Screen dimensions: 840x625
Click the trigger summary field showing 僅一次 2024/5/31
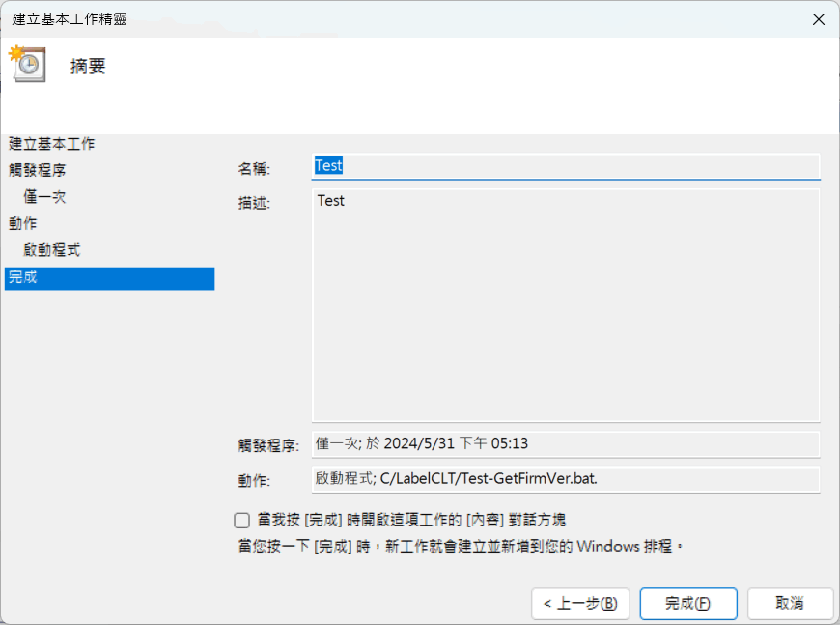pyautogui.click(x=566, y=444)
